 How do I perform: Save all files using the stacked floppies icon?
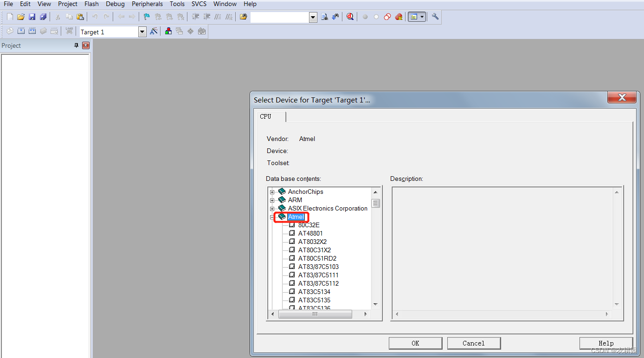pos(43,17)
